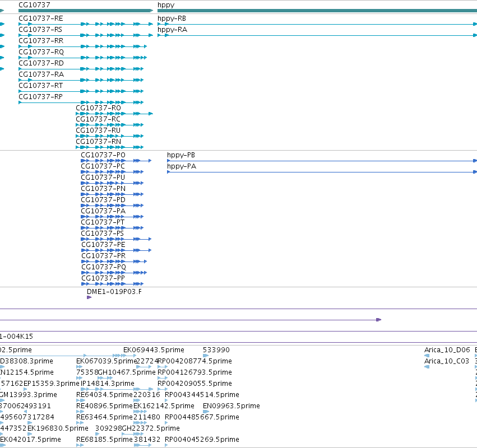Image resolution: width=477 pixels, height=448 pixels.
Task: Click protein CG10737-PN label
Action: pyautogui.click(x=103, y=189)
